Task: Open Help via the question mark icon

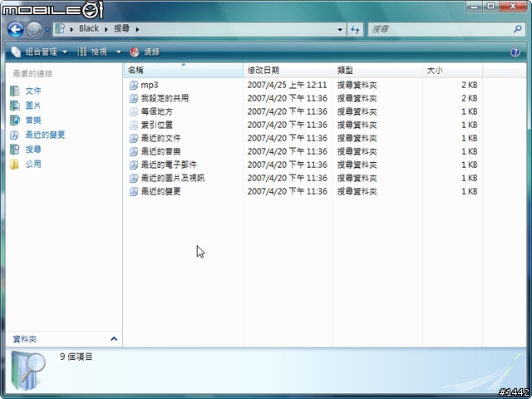Action: [x=515, y=52]
